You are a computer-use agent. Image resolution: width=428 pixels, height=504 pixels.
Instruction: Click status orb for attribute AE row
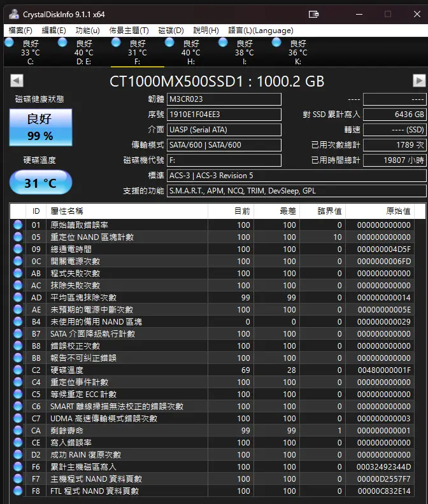(x=18, y=309)
